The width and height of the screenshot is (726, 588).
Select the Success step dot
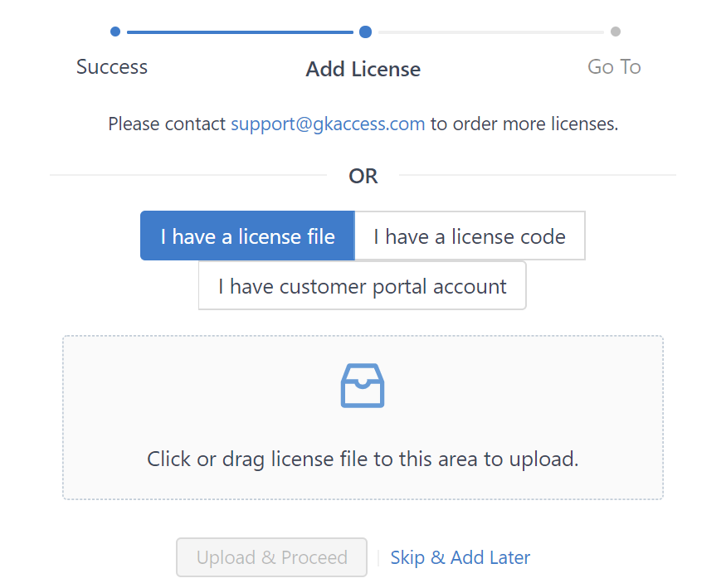pyautogui.click(x=115, y=32)
